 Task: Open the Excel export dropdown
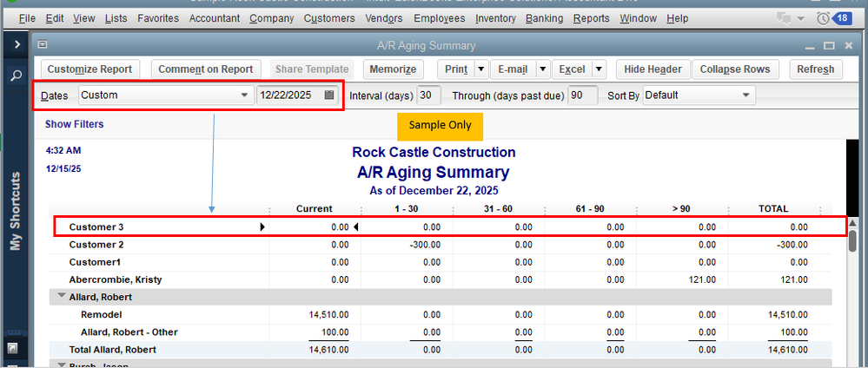[x=599, y=69]
